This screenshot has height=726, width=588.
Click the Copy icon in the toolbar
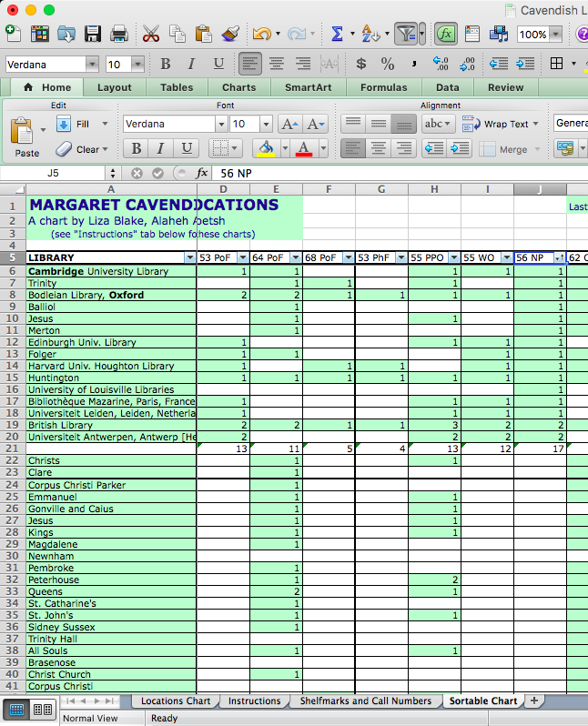[x=177, y=34]
